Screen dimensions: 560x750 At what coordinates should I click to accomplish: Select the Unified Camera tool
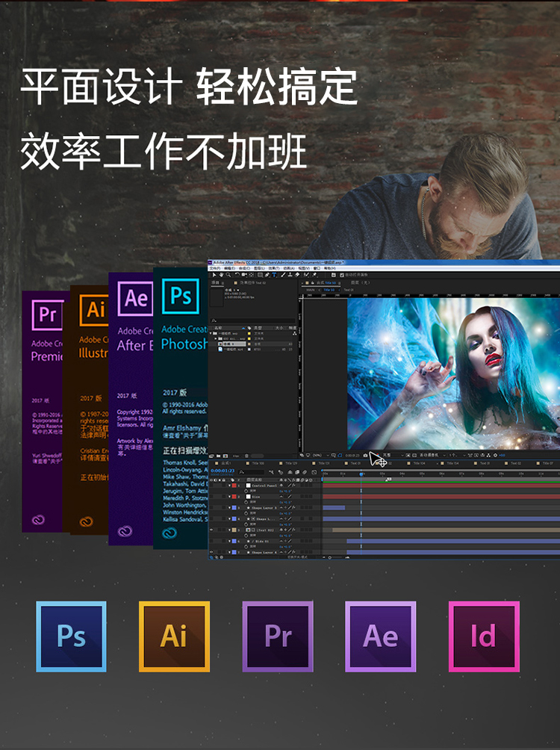pos(244,275)
